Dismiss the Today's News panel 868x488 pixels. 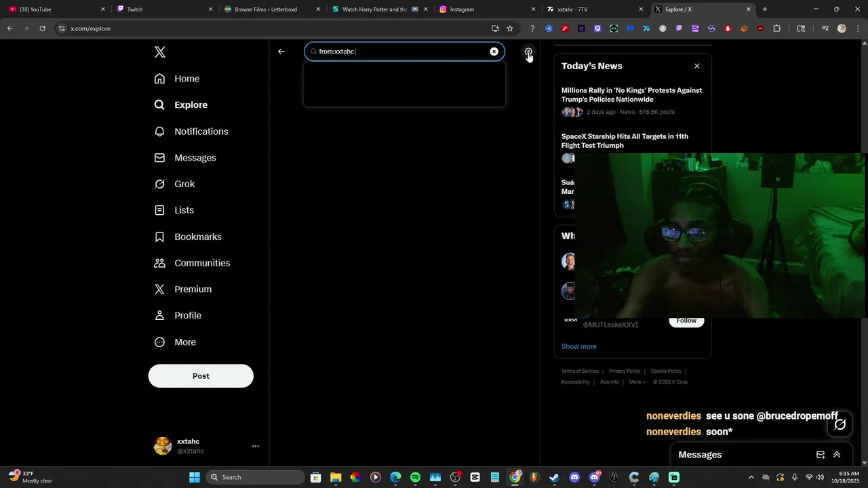coord(697,66)
